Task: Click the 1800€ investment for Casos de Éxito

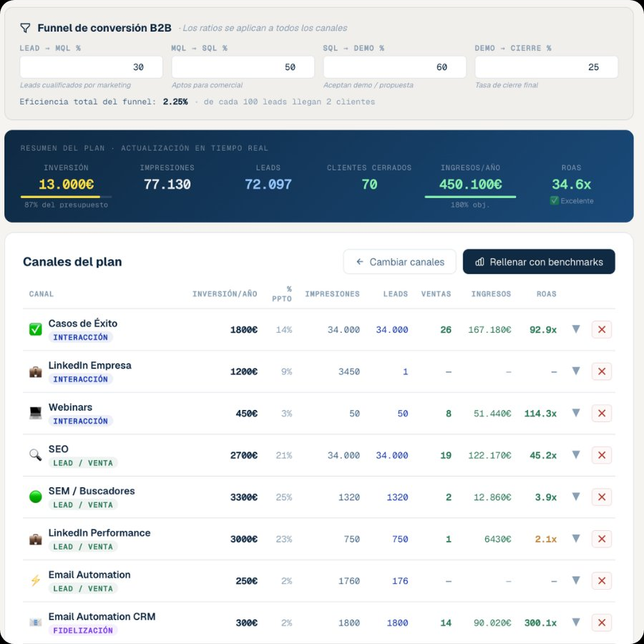Action: pos(244,330)
